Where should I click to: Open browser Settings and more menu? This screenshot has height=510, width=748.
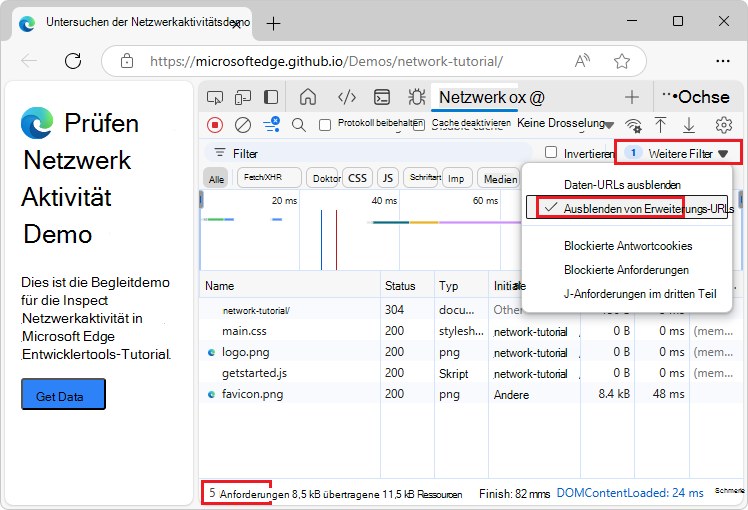pyautogui.click(x=723, y=61)
